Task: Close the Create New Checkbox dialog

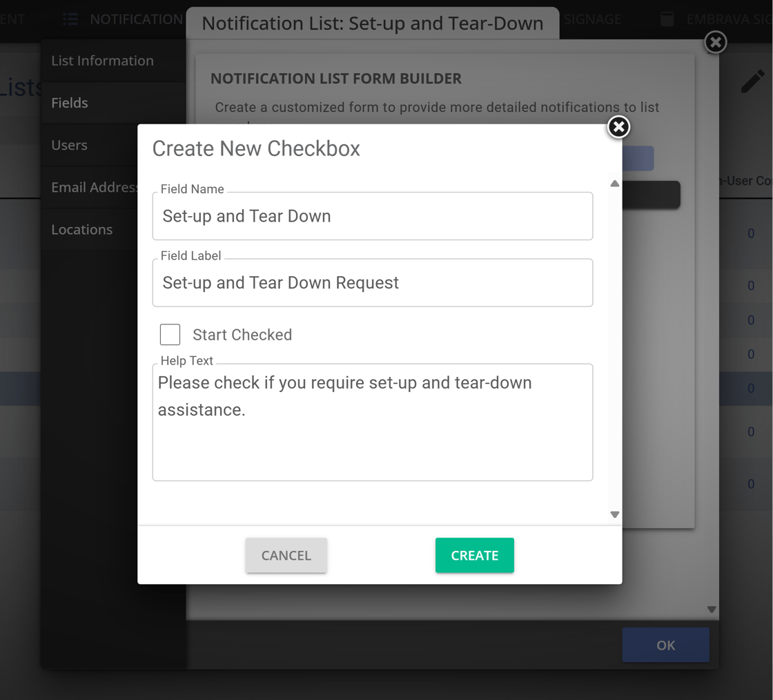Action: click(618, 127)
